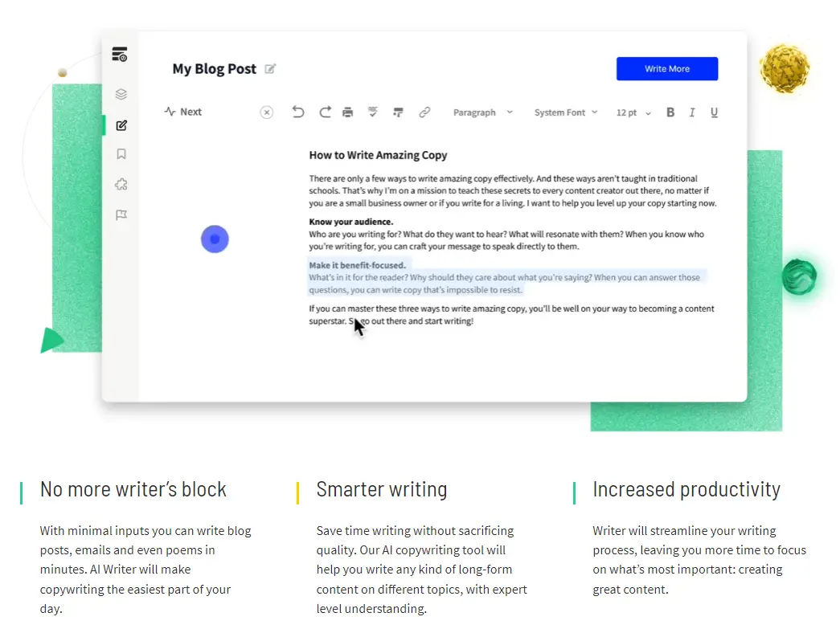Click the Write More button
Screen dimensions: 840x633
(x=667, y=68)
